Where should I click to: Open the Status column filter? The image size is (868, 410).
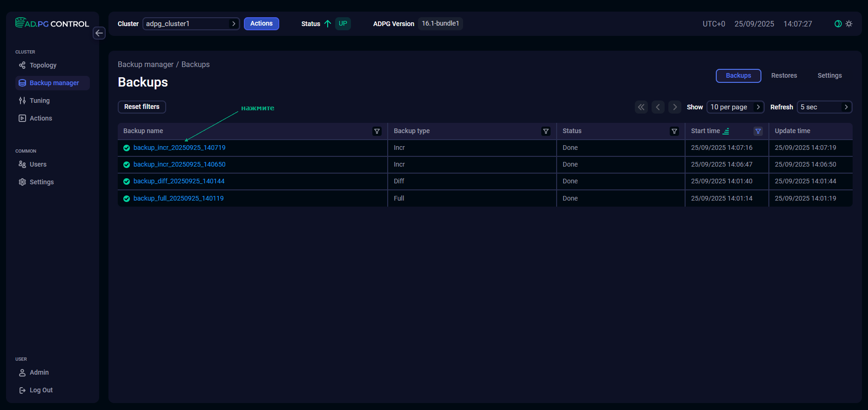(x=674, y=131)
